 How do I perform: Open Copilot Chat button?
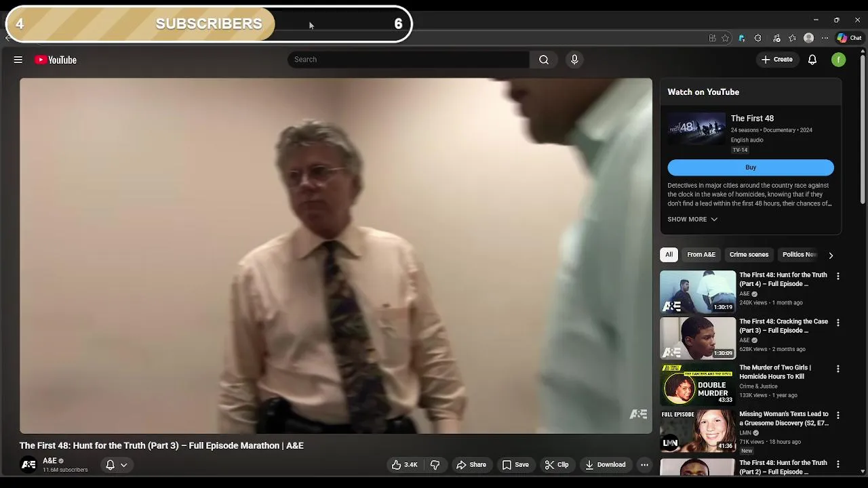click(x=849, y=38)
